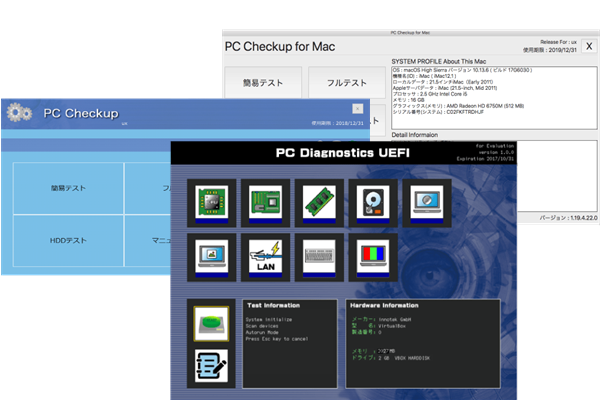Close the PC Checkup for Mac window with X
Screen dimensions: 600x400
pos(589,46)
